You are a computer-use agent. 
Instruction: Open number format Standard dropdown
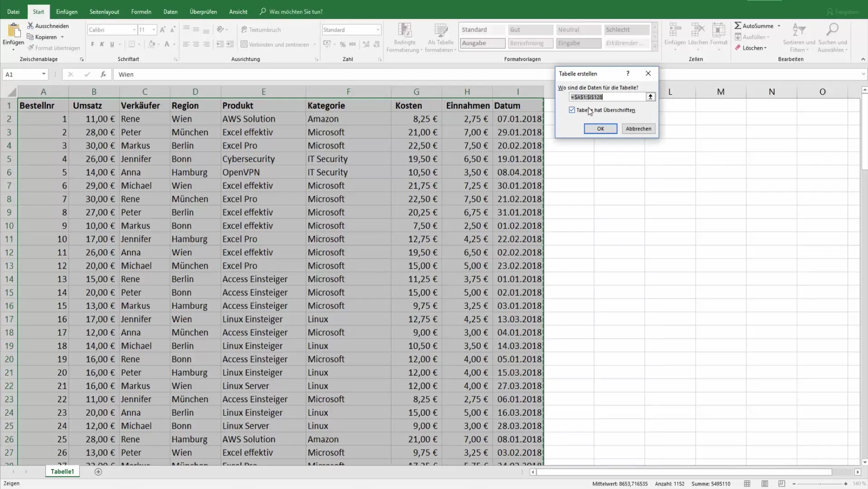[x=378, y=30]
